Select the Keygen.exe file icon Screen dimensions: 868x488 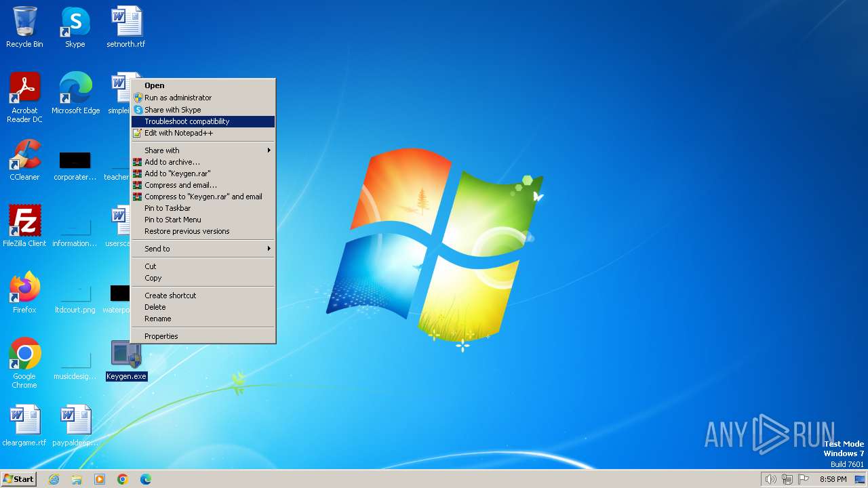126,360
